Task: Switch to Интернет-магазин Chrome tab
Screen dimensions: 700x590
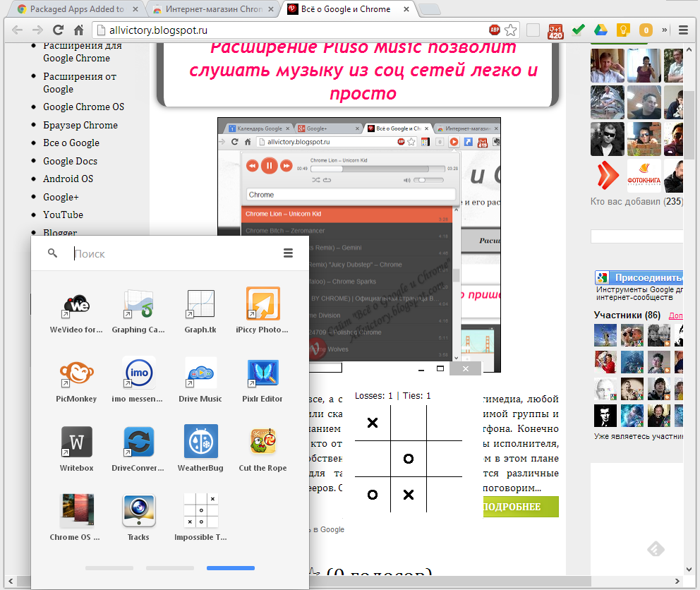Action: tap(213, 9)
